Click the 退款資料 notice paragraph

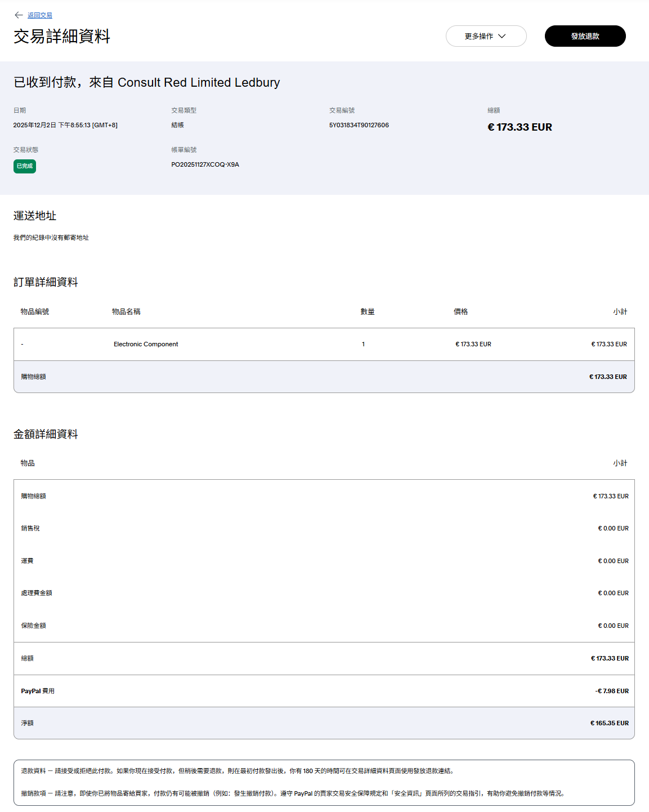237,771
